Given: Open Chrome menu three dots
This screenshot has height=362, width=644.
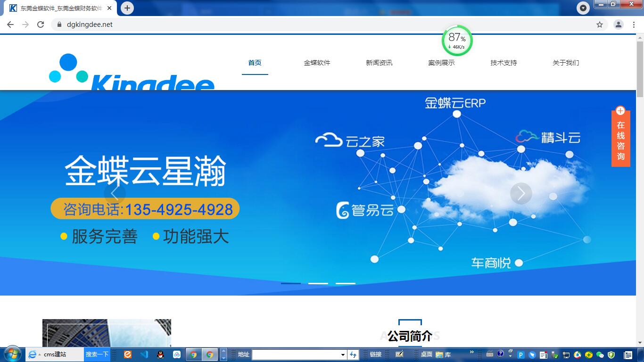Looking at the screenshot, I should pyautogui.click(x=634, y=25).
